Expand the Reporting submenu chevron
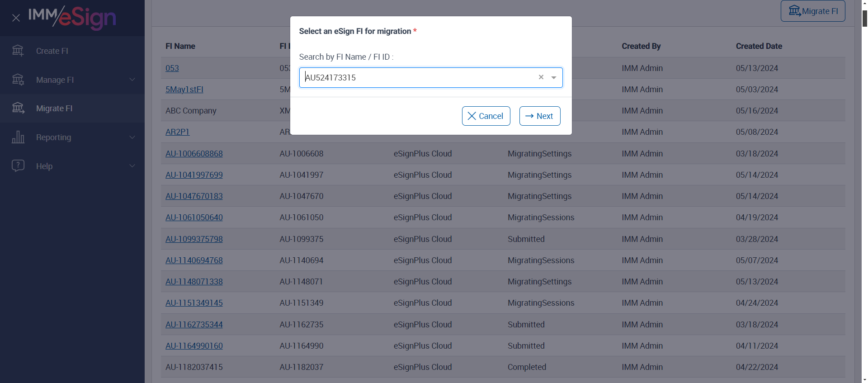Screen dimensions: 868x383 (x=132, y=137)
